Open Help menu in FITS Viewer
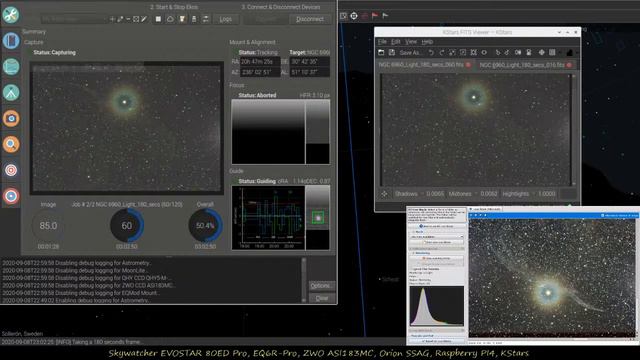Image resolution: width=640 pixels, height=360 pixels. click(427, 42)
